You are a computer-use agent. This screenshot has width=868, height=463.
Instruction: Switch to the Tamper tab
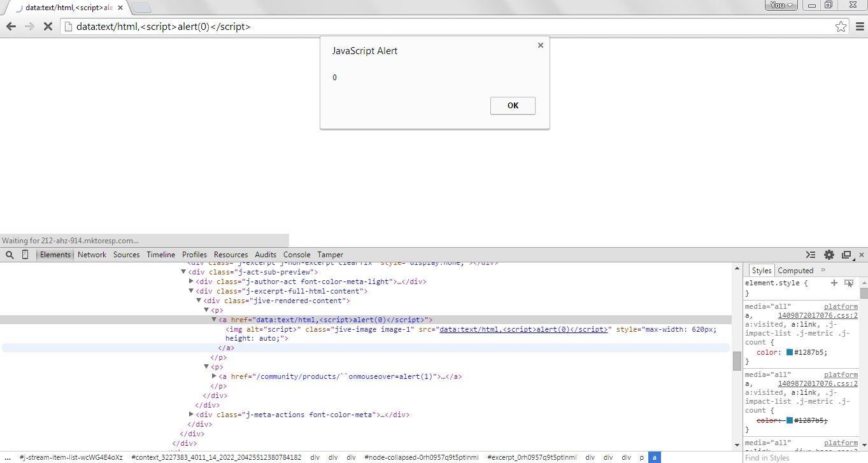tap(330, 255)
